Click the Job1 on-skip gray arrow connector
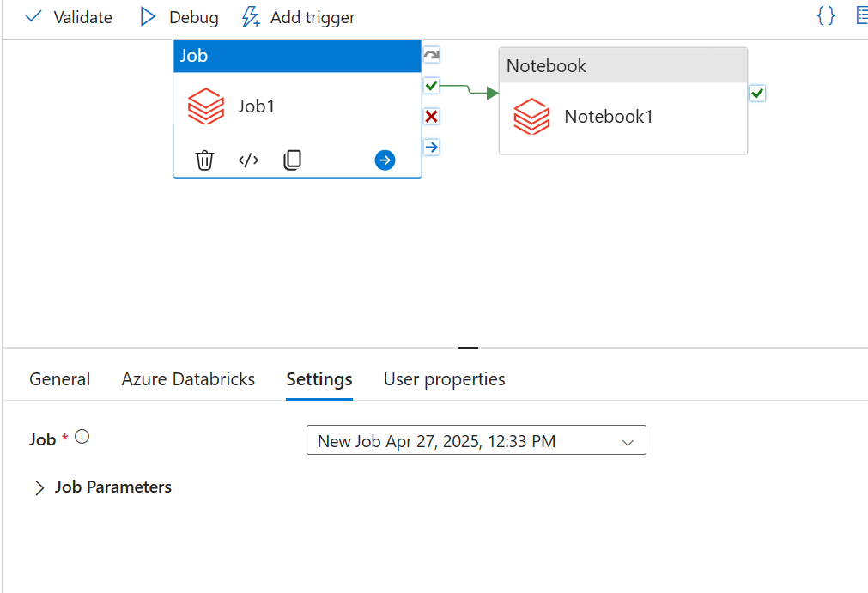This screenshot has height=593, width=868. [432, 56]
